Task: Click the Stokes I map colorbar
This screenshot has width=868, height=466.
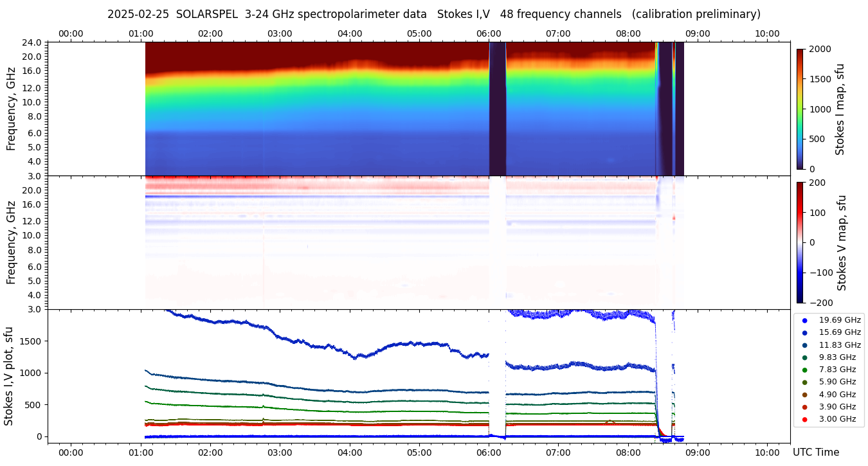Action: click(x=800, y=109)
